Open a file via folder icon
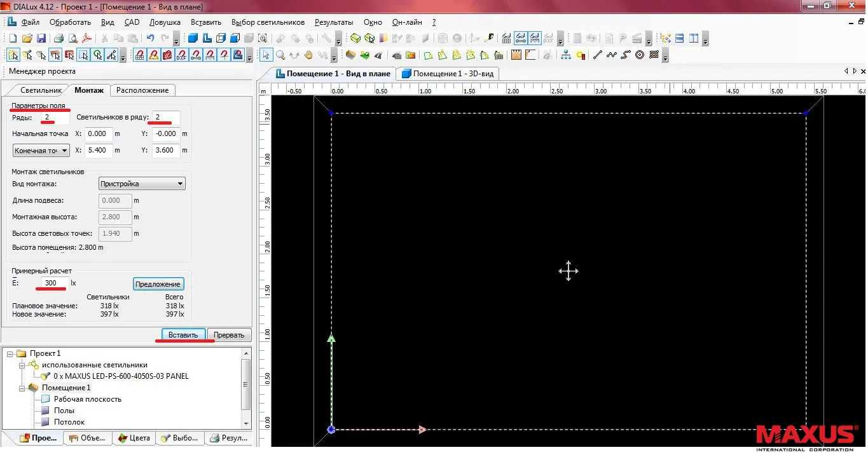This screenshot has height=464, width=868. tap(27, 38)
